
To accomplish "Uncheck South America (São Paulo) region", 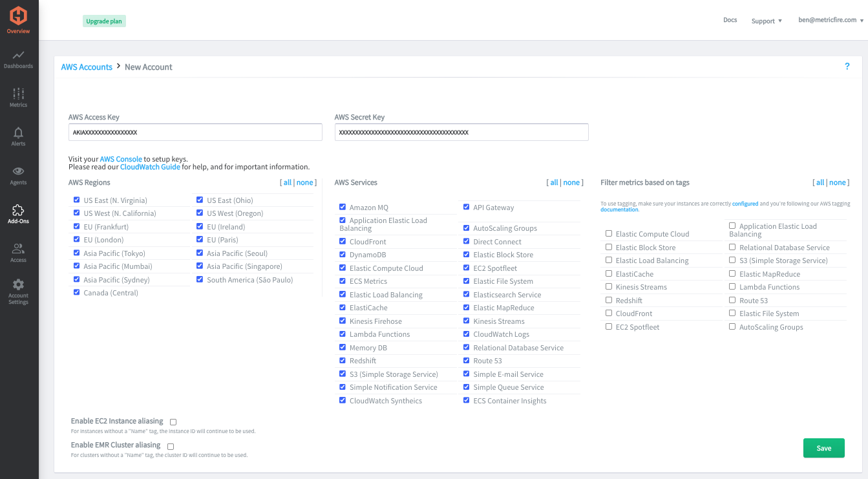I will (x=200, y=279).
